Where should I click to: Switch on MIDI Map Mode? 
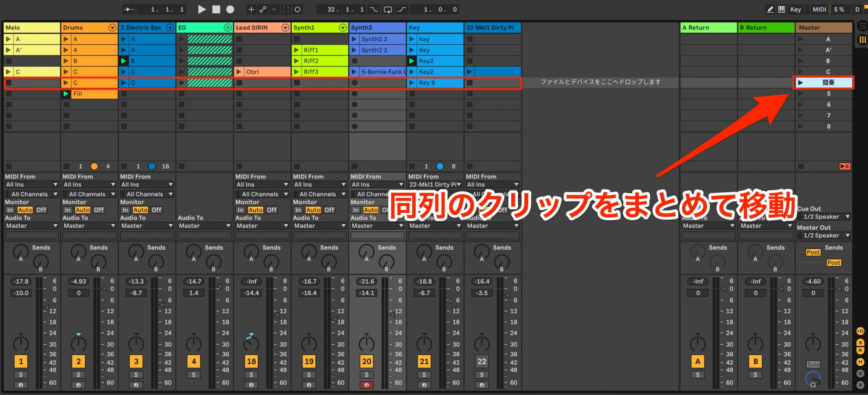tap(819, 9)
